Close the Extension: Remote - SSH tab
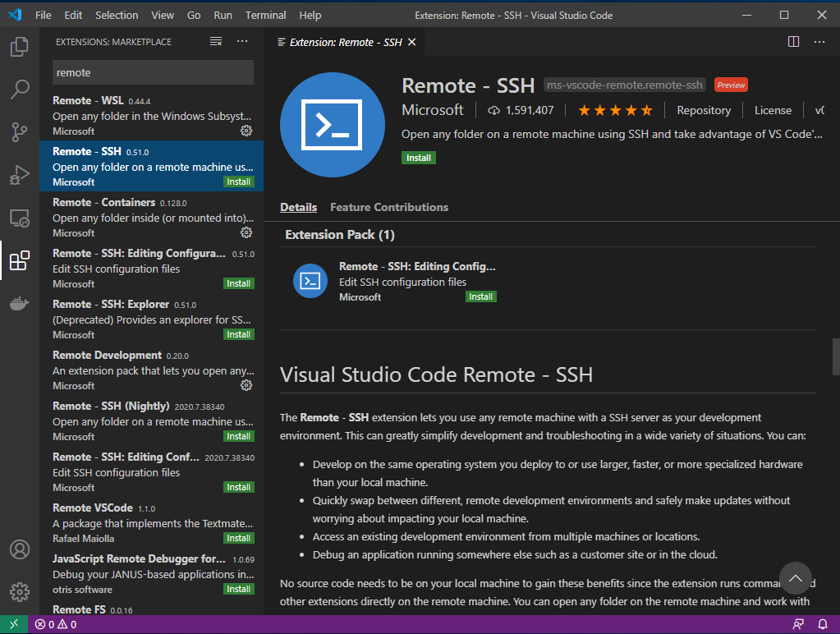 (x=412, y=42)
